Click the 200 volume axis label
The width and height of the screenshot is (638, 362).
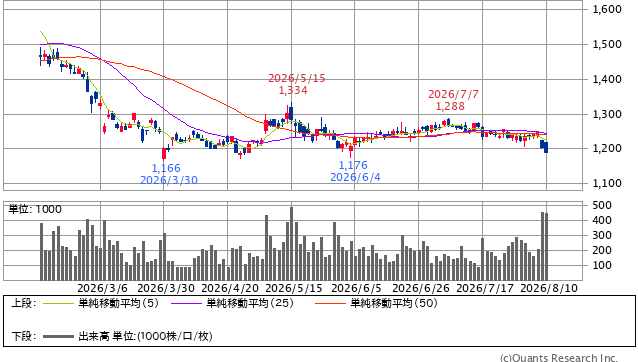[602, 250]
